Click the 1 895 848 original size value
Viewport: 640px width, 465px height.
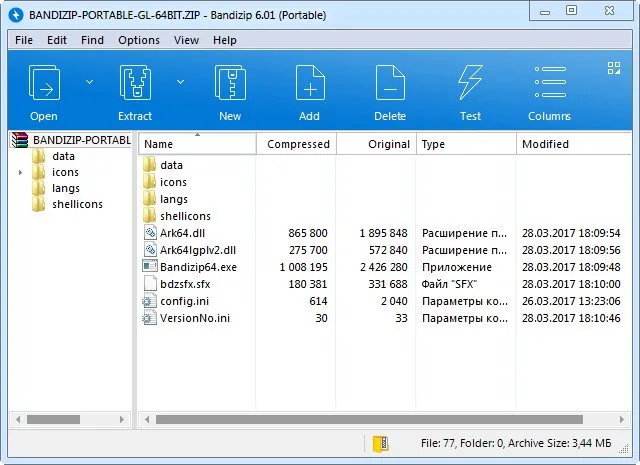coord(383,233)
